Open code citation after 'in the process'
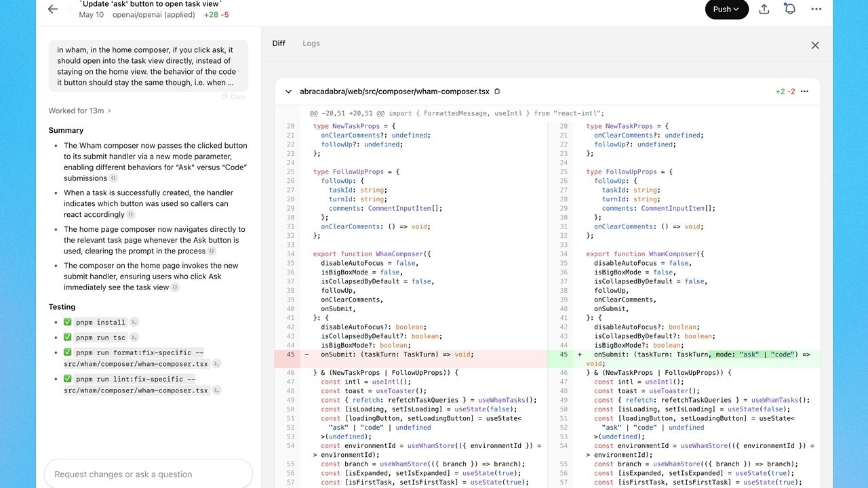Screen dimensions: 868x488 click(x=212, y=251)
